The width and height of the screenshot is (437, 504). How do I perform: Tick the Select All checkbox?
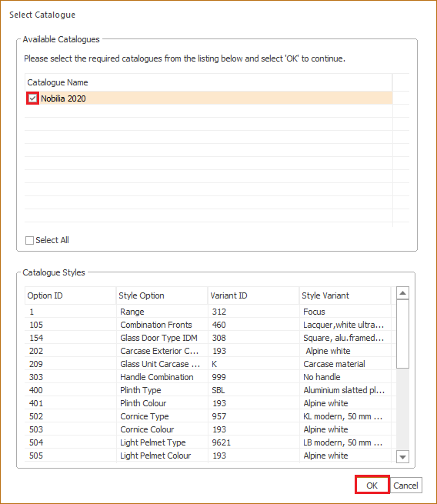(x=29, y=240)
